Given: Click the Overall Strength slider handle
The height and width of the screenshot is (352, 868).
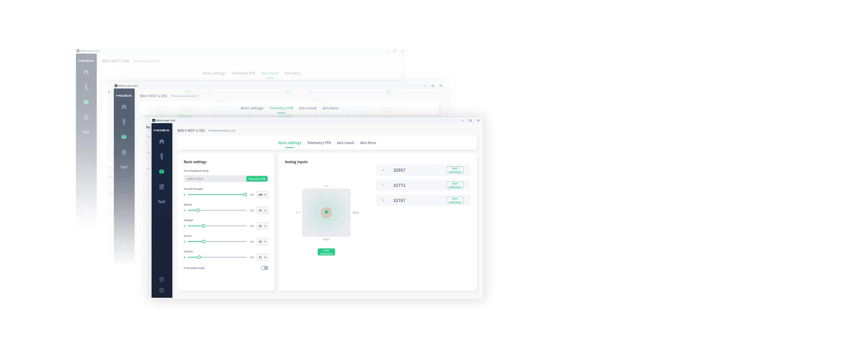Looking at the screenshot, I should click(x=245, y=195).
